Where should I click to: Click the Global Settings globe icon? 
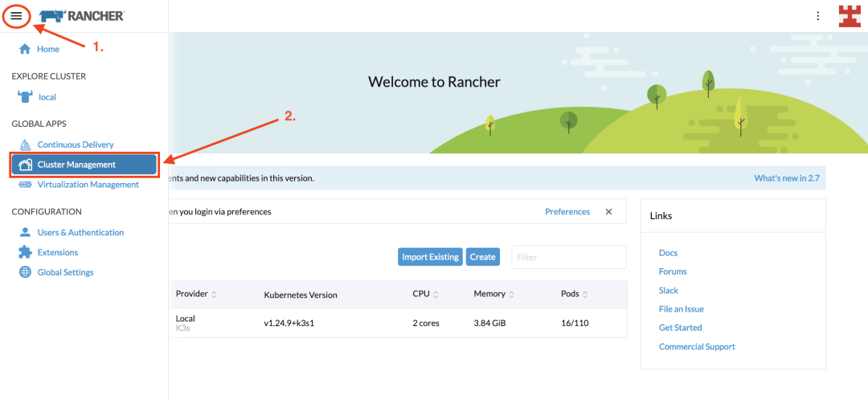(25, 272)
